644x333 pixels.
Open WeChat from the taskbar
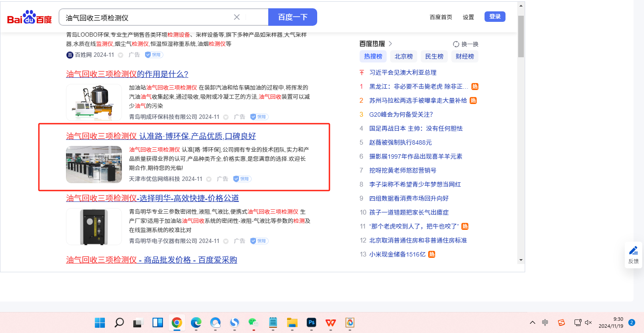tap(253, 323)
